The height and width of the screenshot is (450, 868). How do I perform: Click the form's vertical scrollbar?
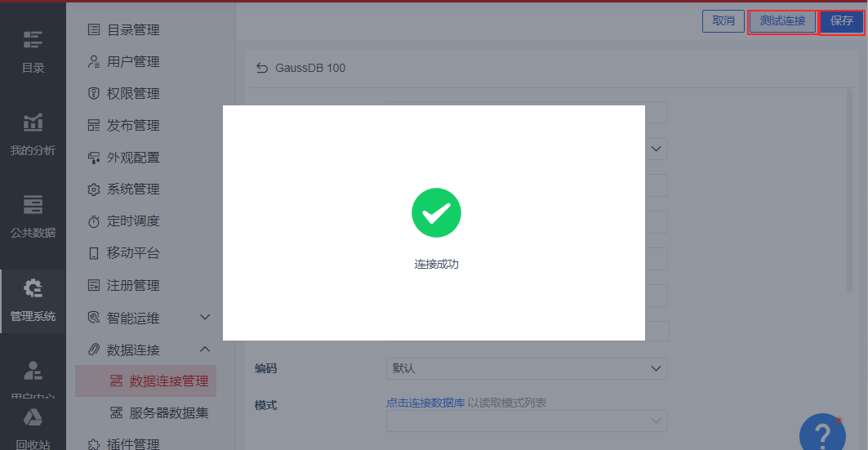click(850, 191)
